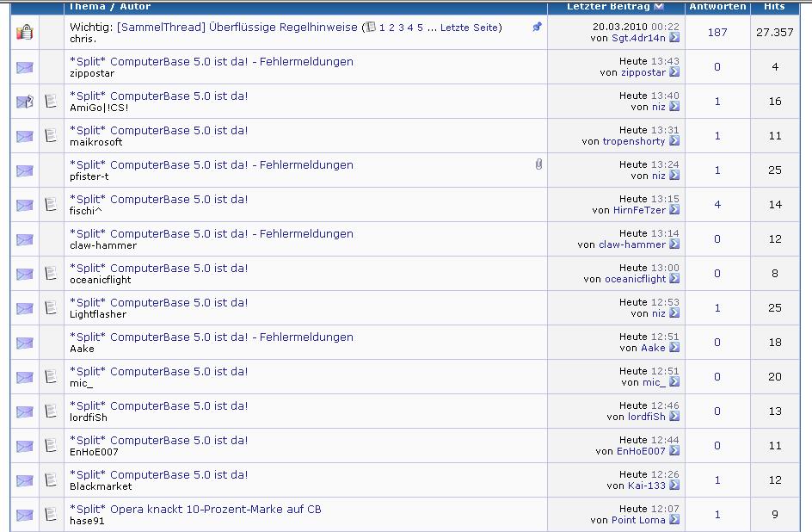The width and height of the screenshot is (812, 532).
Task: Click envelope status icon on zippostar row
Action: click(24, 67)
